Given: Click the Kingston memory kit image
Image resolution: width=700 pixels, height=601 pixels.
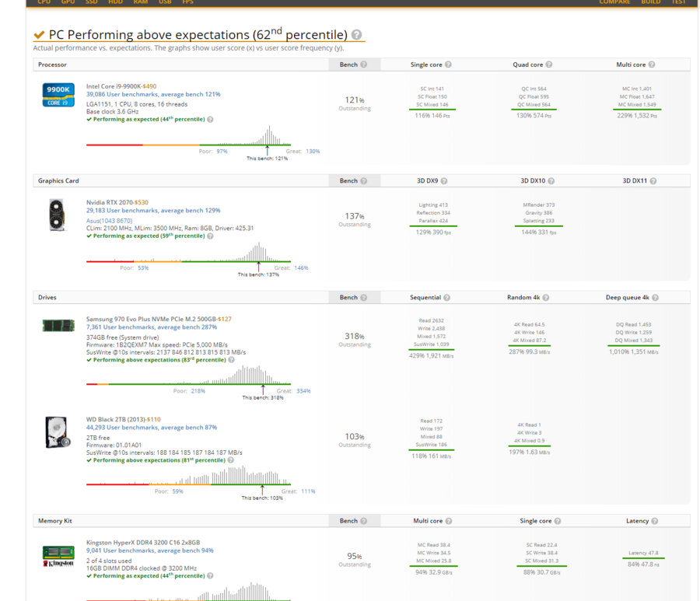Looking at the screenshot, I should pos(58,556).
